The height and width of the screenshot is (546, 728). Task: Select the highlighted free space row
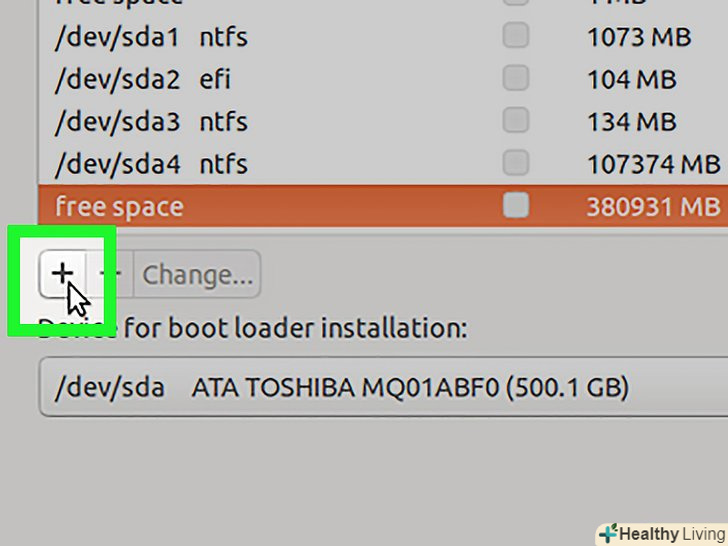click(383, 206)
